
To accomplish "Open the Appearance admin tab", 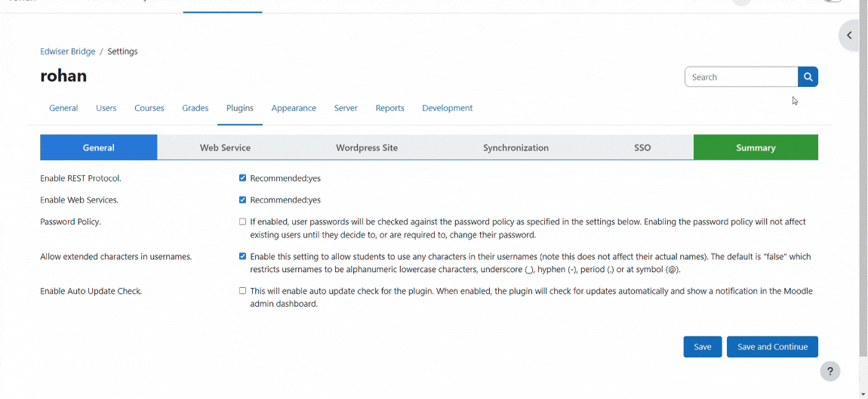I will 294,108.
